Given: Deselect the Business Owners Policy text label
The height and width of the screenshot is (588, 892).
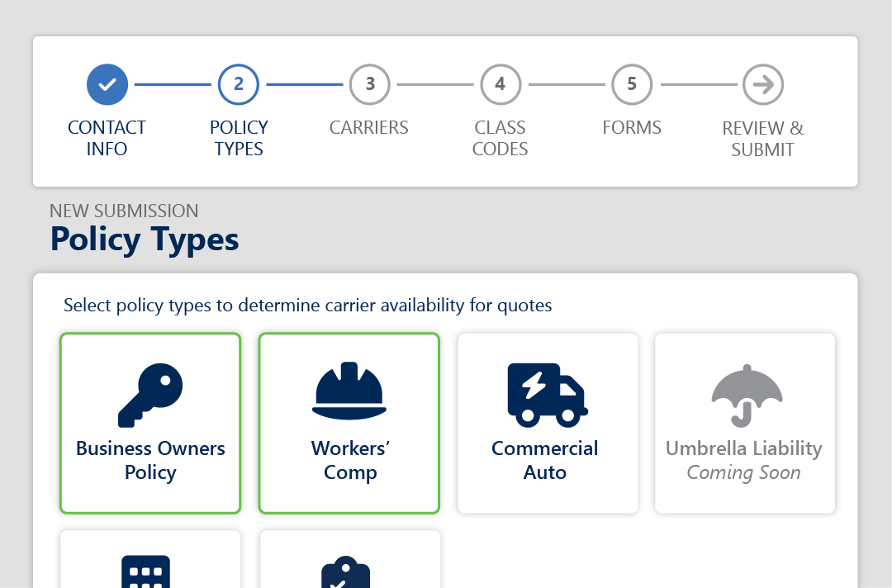Looking at the screenshot, I should 150,461.
